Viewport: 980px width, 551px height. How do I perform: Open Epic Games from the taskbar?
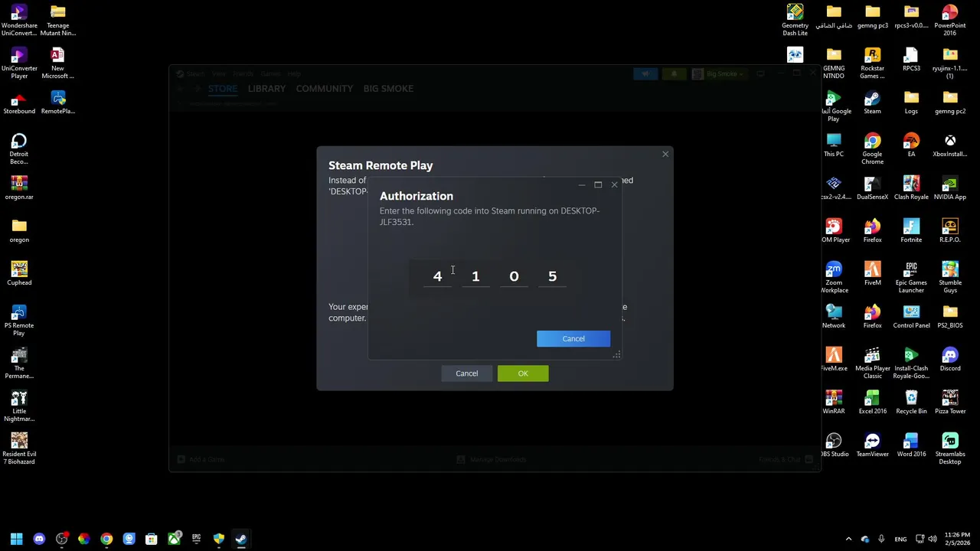(x=196, y=539)
